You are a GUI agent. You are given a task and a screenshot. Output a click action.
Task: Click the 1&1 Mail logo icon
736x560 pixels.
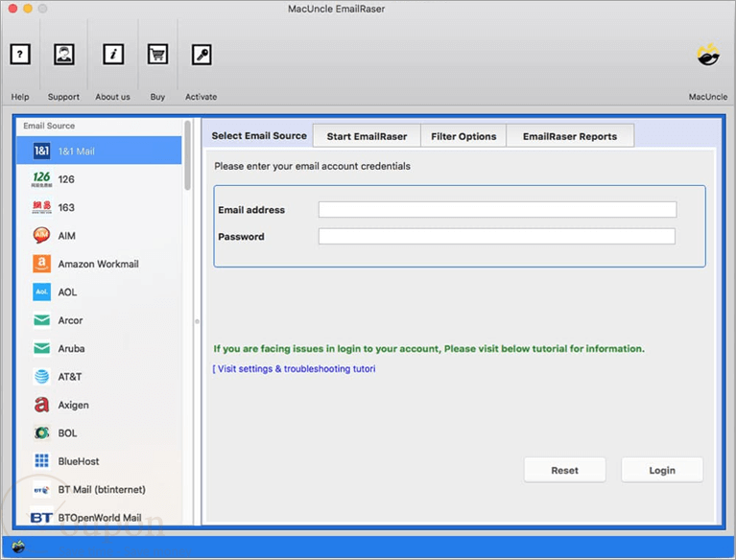point(42,151)
